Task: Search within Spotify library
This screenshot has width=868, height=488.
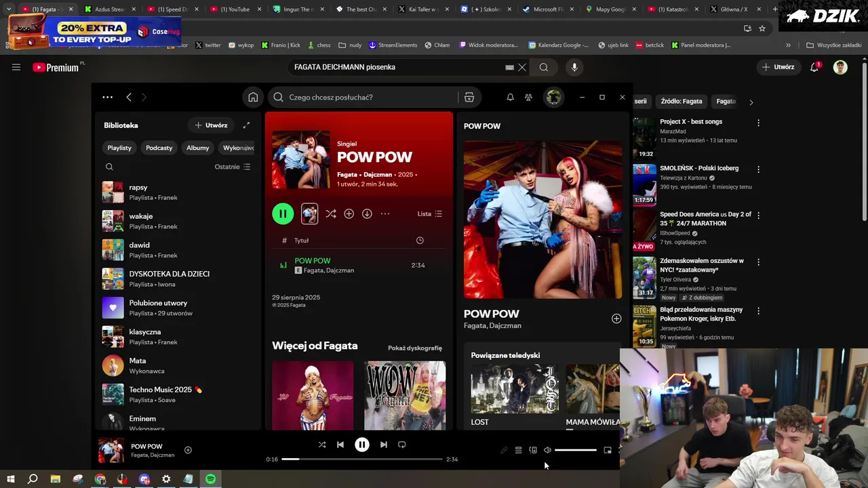Action: click(x=109, y=167)
